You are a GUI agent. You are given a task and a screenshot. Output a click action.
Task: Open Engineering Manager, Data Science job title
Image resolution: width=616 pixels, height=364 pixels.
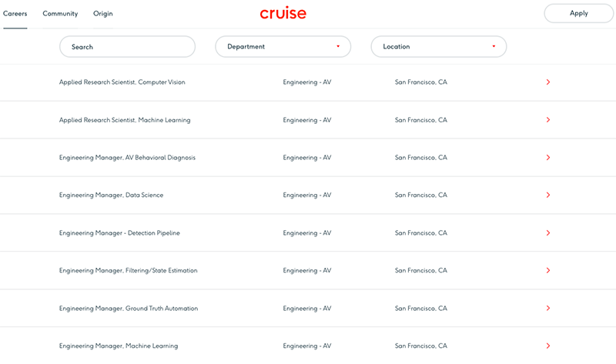point(111,195)
